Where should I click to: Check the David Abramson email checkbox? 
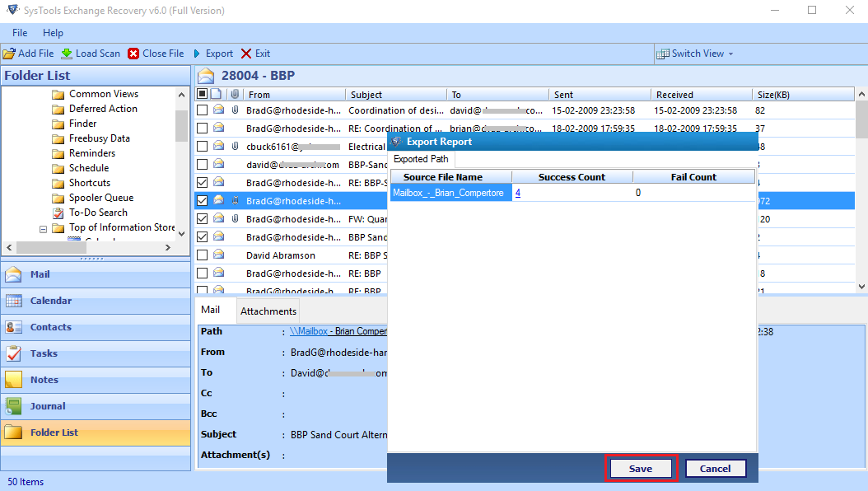pos(202,255)
